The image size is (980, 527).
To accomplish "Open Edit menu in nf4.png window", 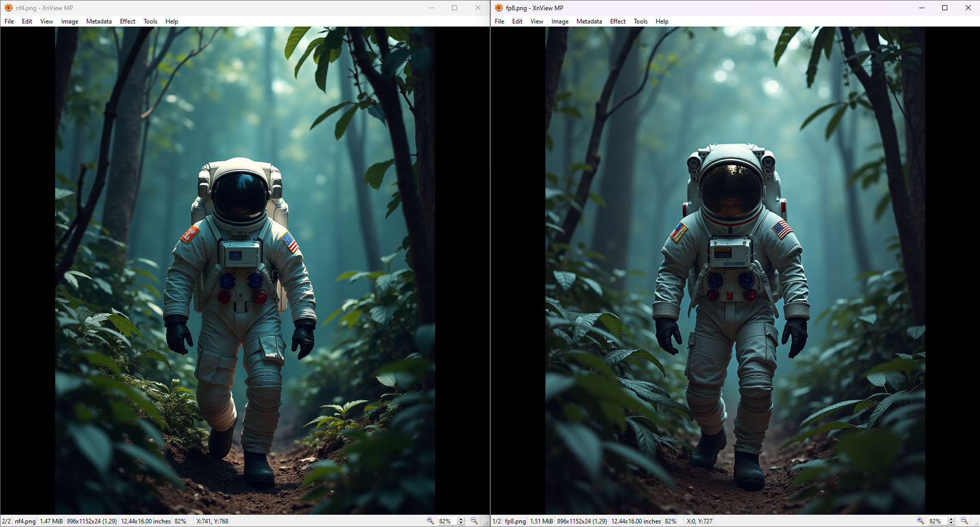I will pyautogui.click(x=27, y=21).
